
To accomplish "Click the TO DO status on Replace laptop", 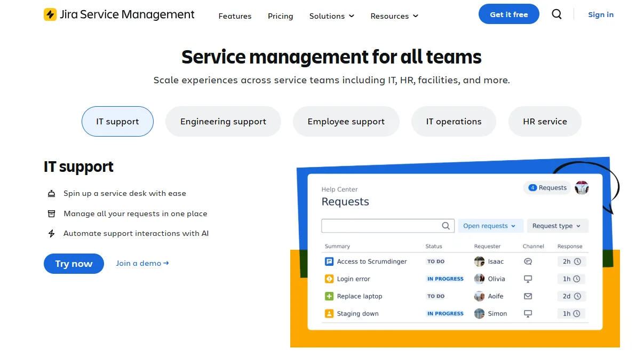I will pyautogui.click(x=436, y=296).
